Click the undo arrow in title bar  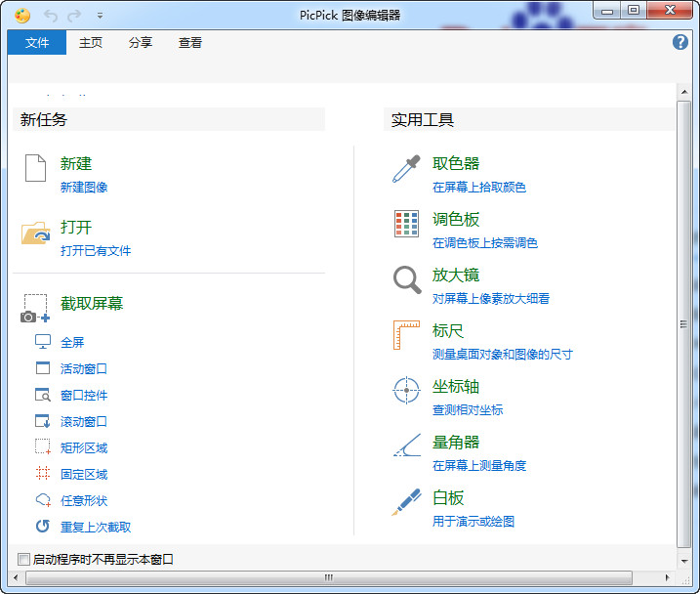click(x=51, y=16)
